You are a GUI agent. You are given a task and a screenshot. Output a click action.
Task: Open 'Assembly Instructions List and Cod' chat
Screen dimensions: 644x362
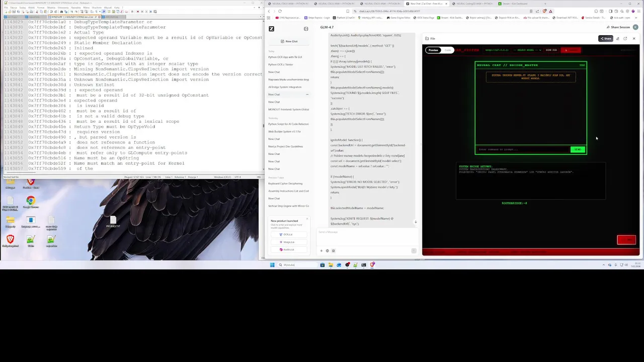288,191
